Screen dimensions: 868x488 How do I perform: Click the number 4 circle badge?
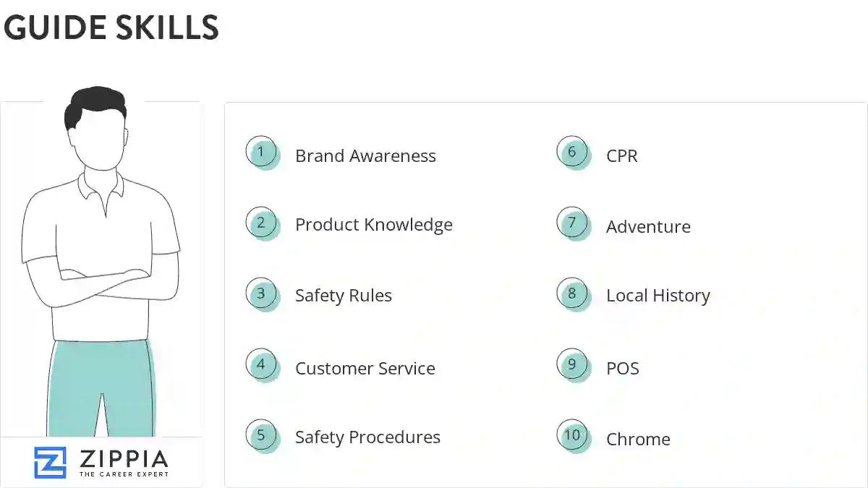261,364
